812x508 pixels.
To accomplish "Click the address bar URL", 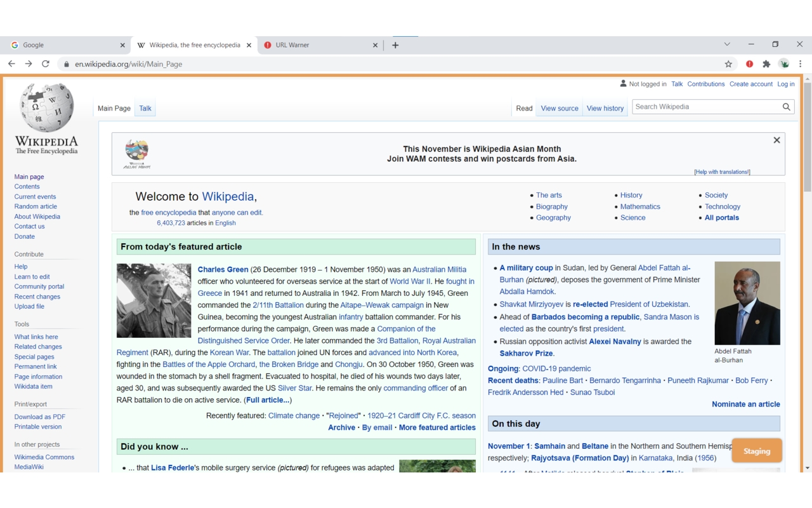I will [129, 64].
